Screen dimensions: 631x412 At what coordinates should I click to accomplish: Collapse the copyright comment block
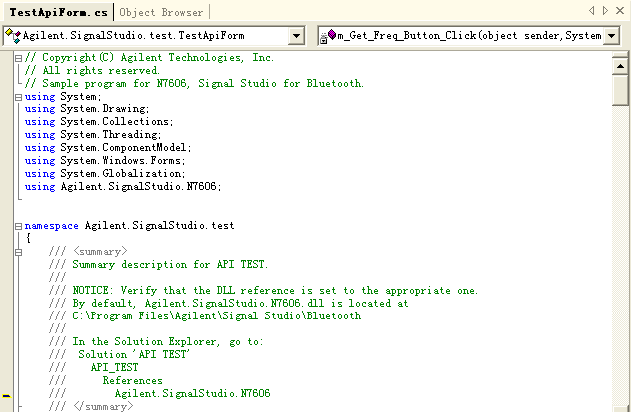coord(18,58)
